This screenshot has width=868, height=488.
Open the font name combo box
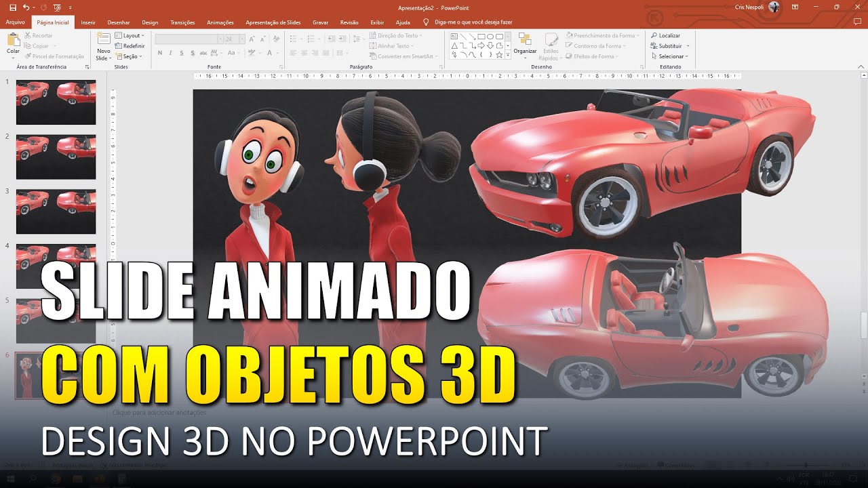click(188, 39)
